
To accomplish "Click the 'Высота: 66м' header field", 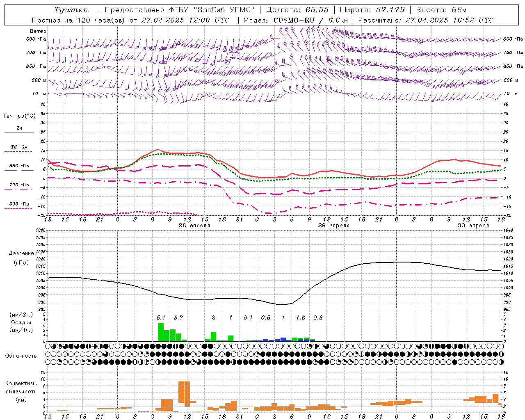I will 441,10.
